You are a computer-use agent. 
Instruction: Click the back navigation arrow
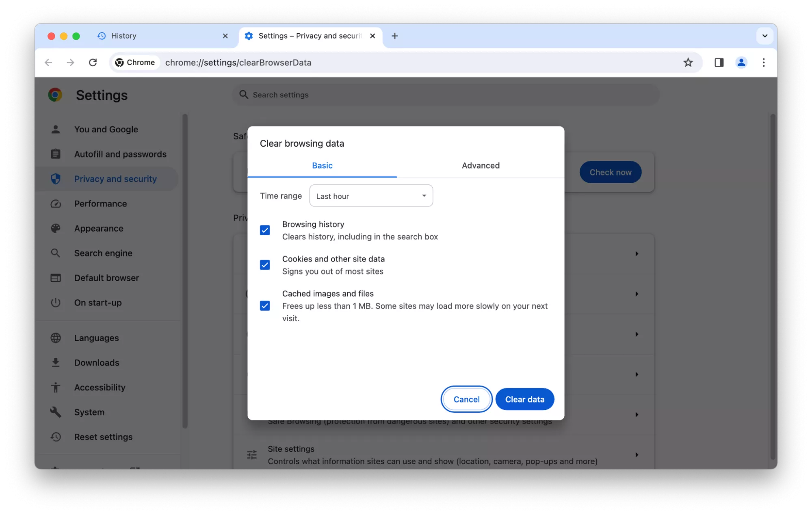[x=48, y=63]
